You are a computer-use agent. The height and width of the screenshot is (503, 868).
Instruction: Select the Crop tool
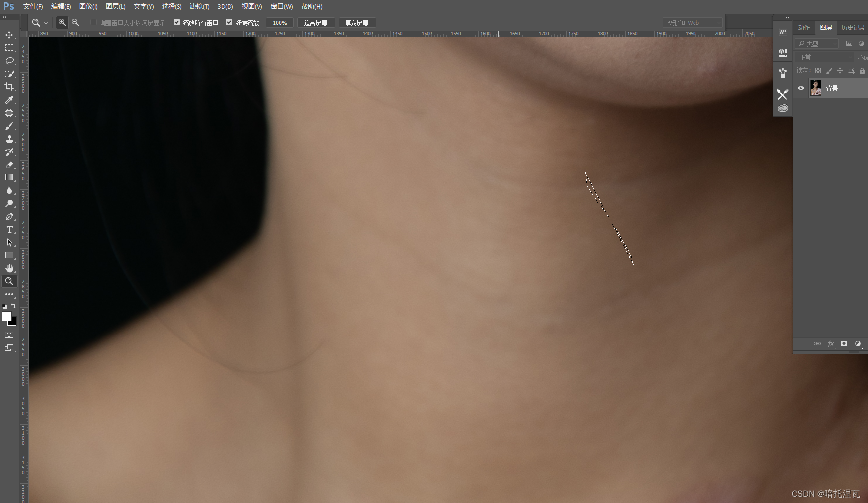pyautogui.click(x=9, y=87)
